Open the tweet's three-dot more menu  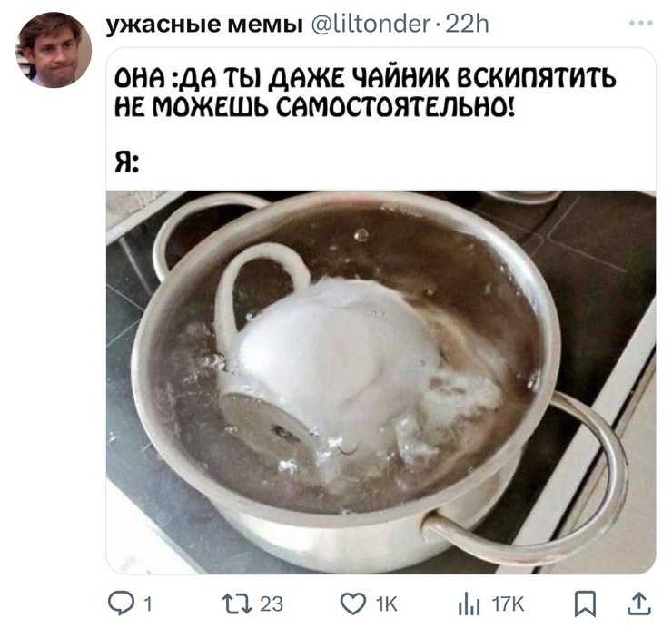[x=641, y=23]
